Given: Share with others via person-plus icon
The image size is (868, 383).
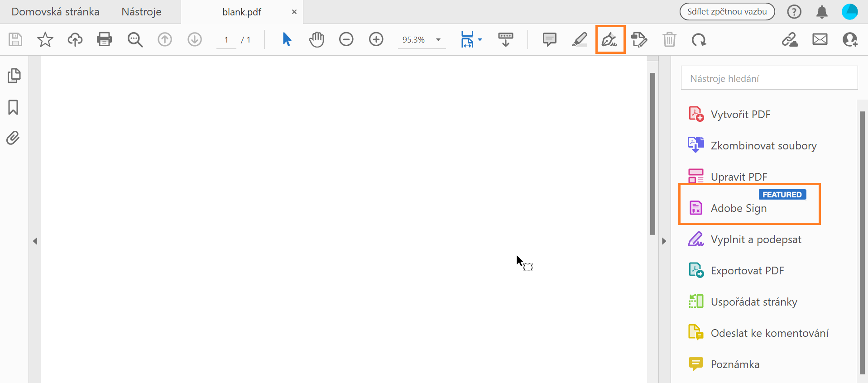Looking at the screenshot, I should click(850, 39).
